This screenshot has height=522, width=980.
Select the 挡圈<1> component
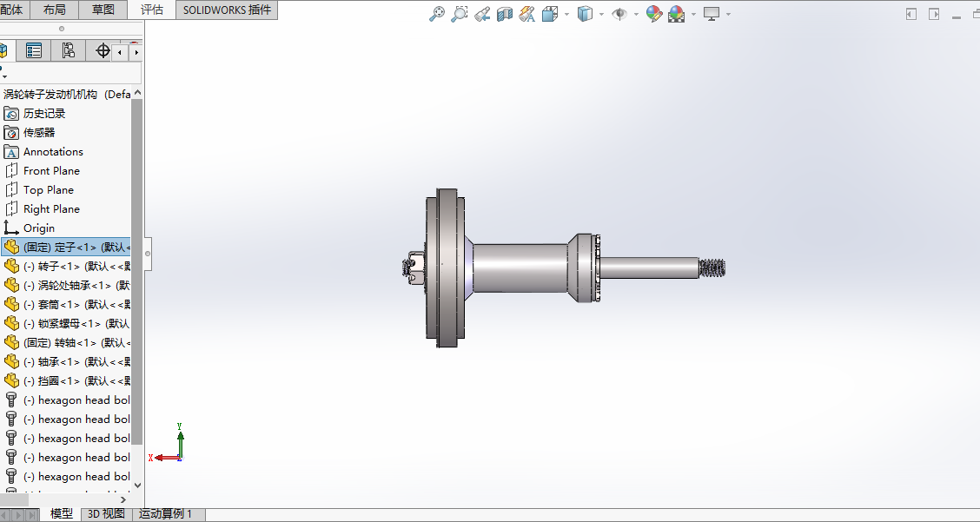click(66, 380)
